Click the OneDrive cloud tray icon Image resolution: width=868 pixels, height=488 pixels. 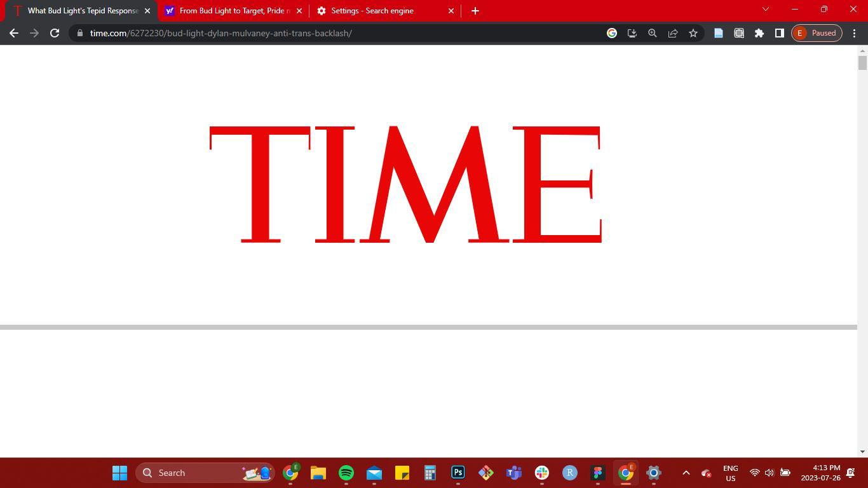pyautogui.click(x=706, y=473)
